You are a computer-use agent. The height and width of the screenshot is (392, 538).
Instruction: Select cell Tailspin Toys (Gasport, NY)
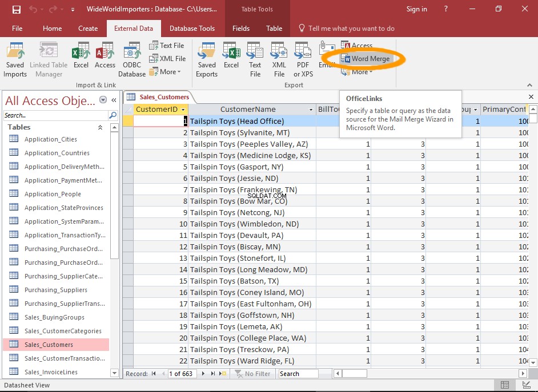(252, 167)
